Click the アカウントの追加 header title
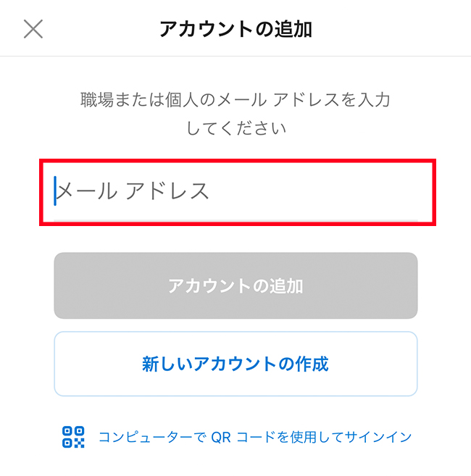The image size is (471, 476). (236, 29)
